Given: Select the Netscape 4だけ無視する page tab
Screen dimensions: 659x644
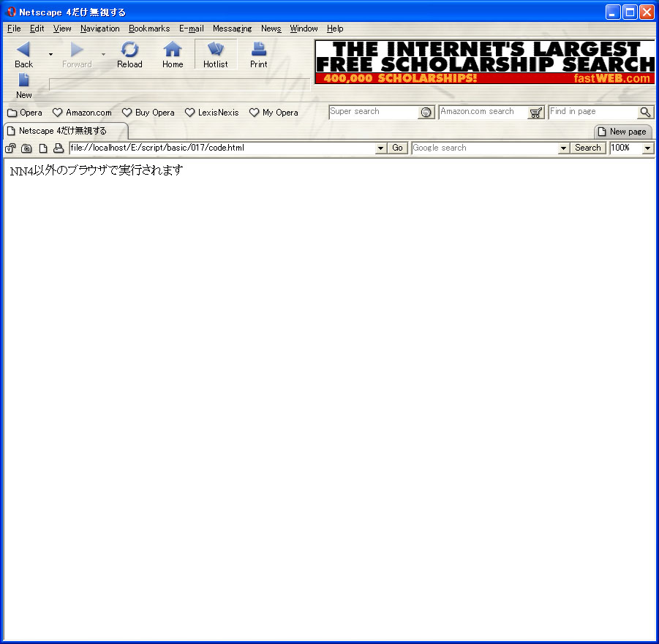Looking at the screenshot, I should point(65,131).
